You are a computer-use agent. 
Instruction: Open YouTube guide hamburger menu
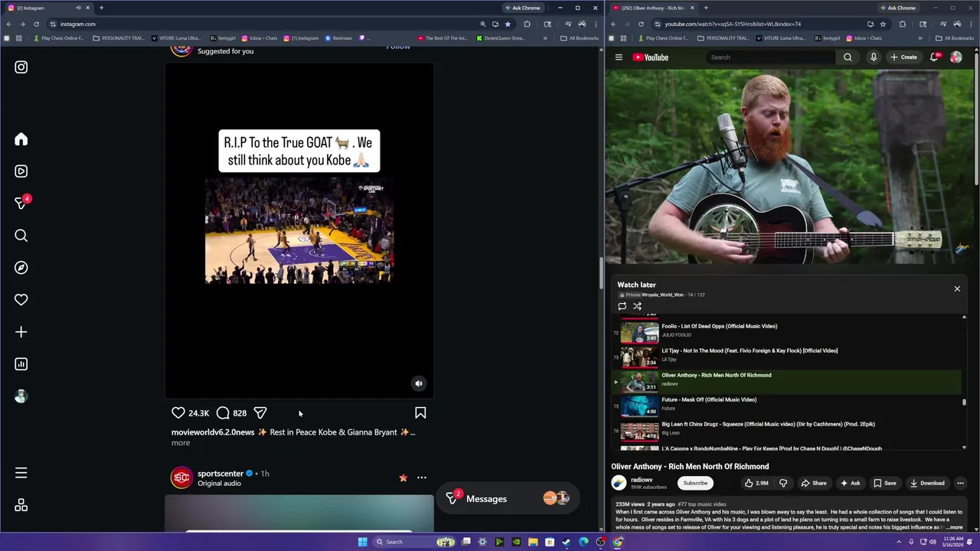click(x=619, y=57)
